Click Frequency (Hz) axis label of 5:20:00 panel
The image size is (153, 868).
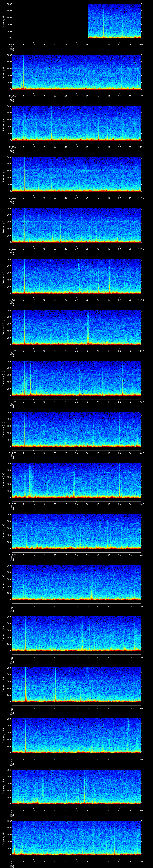coord(3,583)
